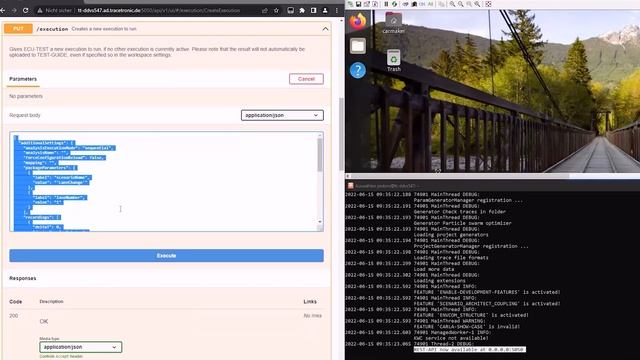This screenshot has width=640, height=360.
Task: Send Ctrl+Alt+Del from the VNC toolbar
Action: tap(406, 4)
